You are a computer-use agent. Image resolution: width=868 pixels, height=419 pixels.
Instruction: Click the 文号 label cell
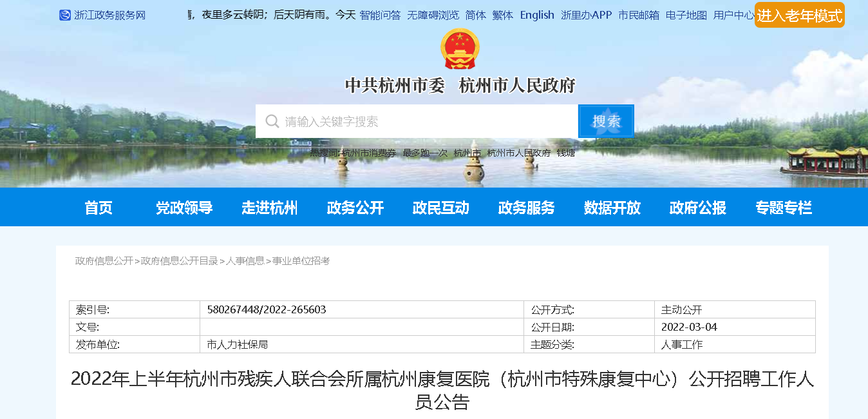click(135, 327)
